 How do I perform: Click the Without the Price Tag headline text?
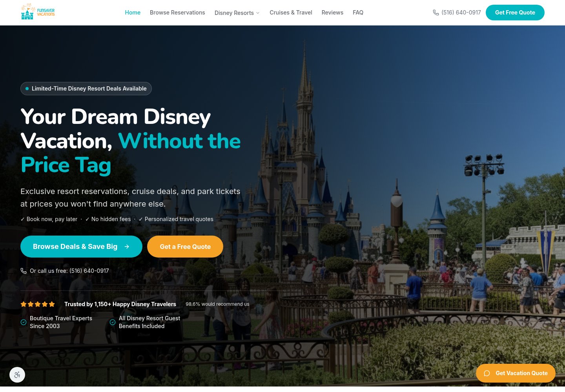[131, 153]
